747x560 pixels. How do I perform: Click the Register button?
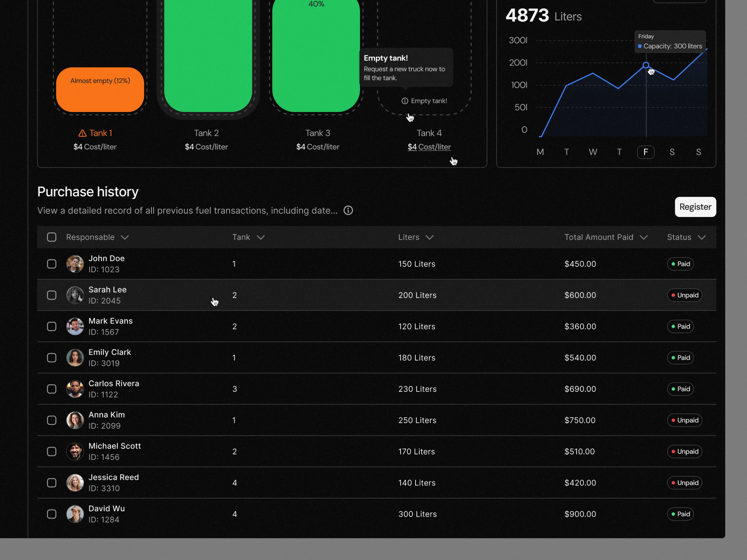coord(695,207)
